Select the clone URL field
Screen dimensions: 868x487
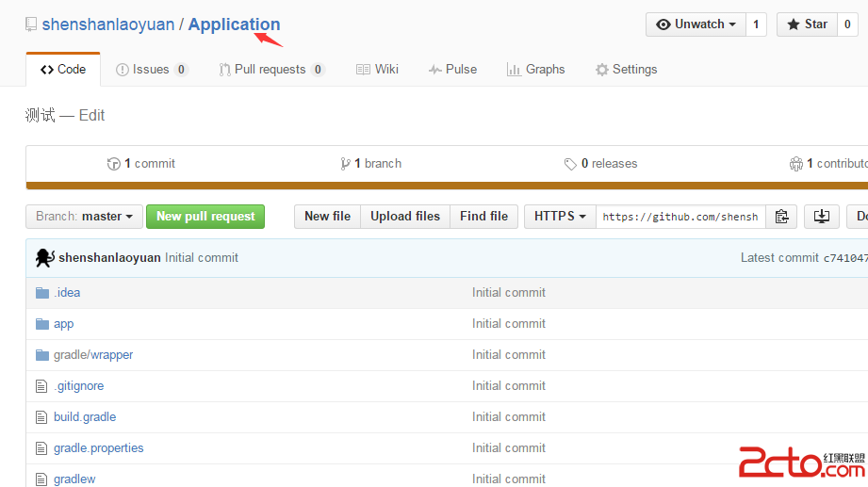680,217
